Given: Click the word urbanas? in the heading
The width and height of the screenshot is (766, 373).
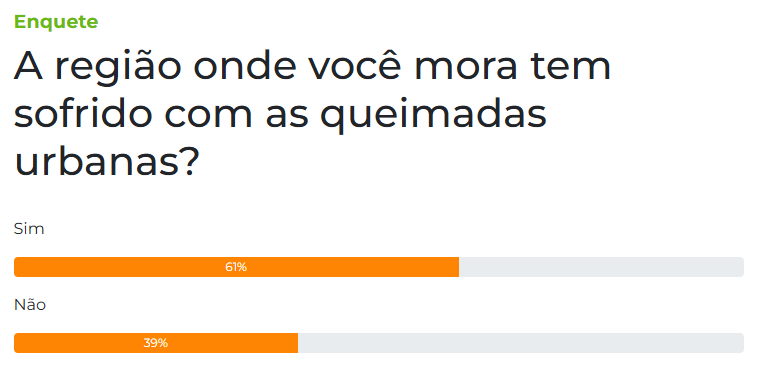Looking at the screenshot, I should click(x=107, y=162).
